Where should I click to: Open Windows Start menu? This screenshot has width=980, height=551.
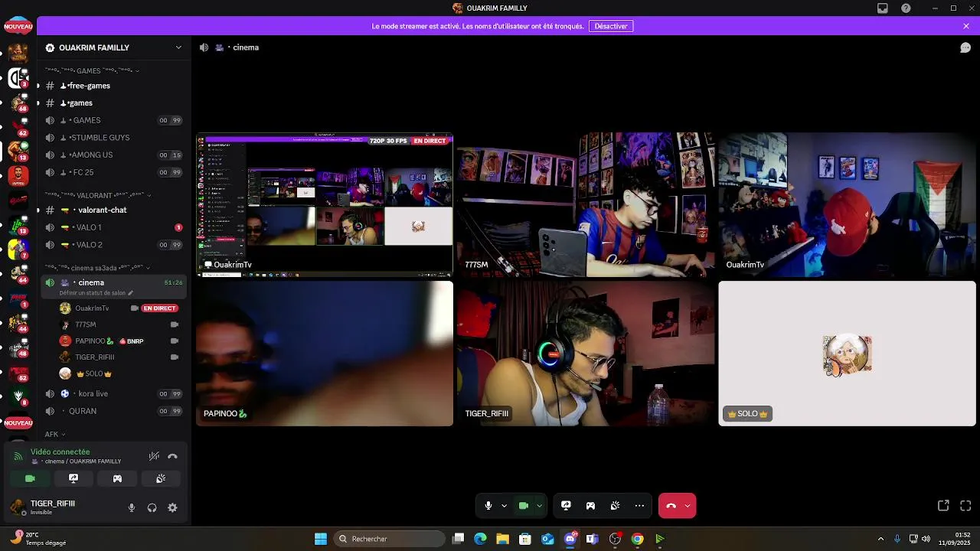pyautogui.click(x=321, y=539)
